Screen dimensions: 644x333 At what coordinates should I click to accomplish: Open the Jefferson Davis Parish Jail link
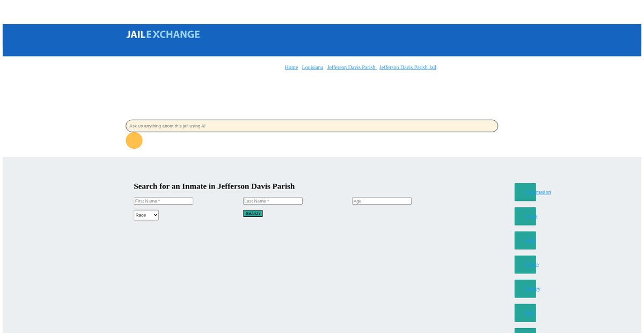pos(408,67)
